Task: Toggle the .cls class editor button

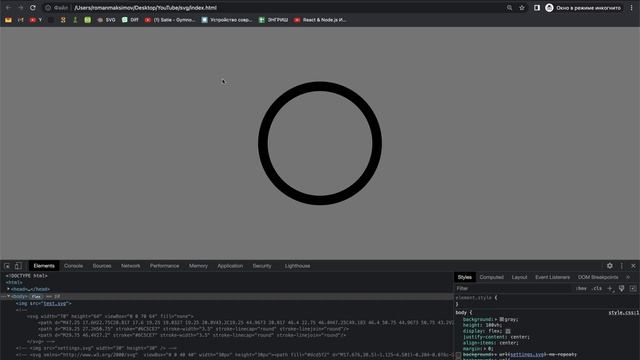Action: pyautogui.click(x=597, y=289)
